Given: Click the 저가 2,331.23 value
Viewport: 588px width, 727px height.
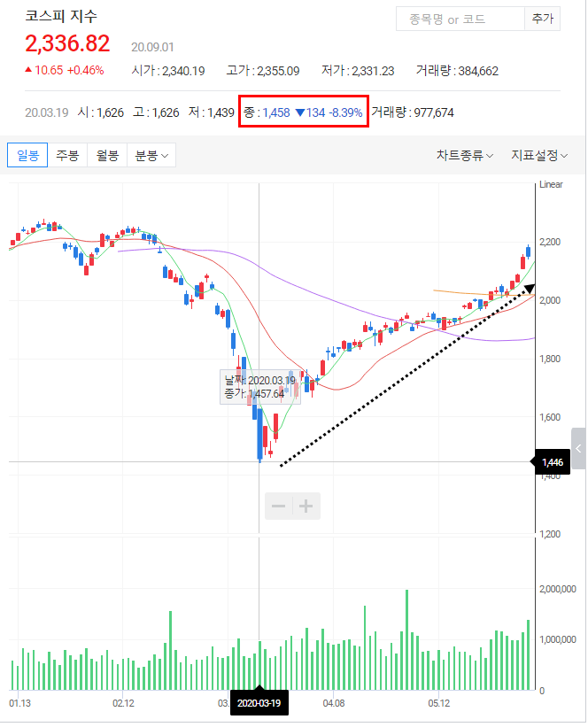Looking at the screenshot, I should (358, 71).
